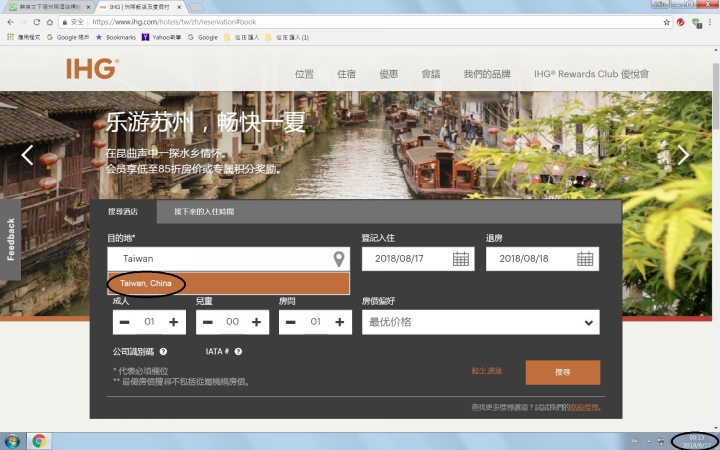Click help icon beside 公司識別碼
The height and width of the screenshot is (450, 720).
(x=163, y=352)
